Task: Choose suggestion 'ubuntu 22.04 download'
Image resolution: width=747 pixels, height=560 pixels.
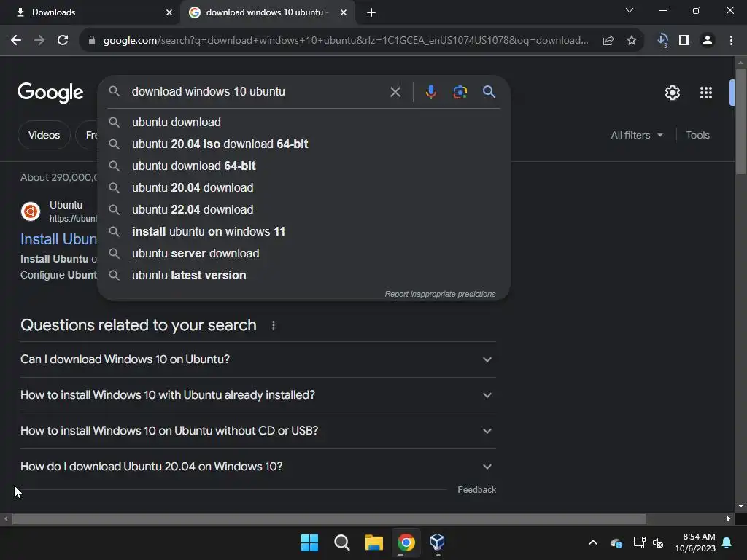Action: [304, 210]
